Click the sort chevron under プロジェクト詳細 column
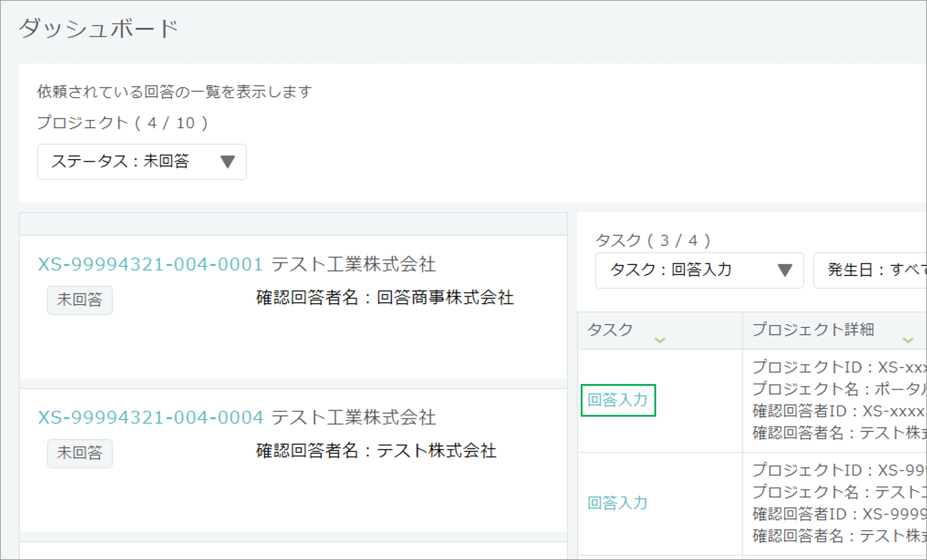 [908, 340]
